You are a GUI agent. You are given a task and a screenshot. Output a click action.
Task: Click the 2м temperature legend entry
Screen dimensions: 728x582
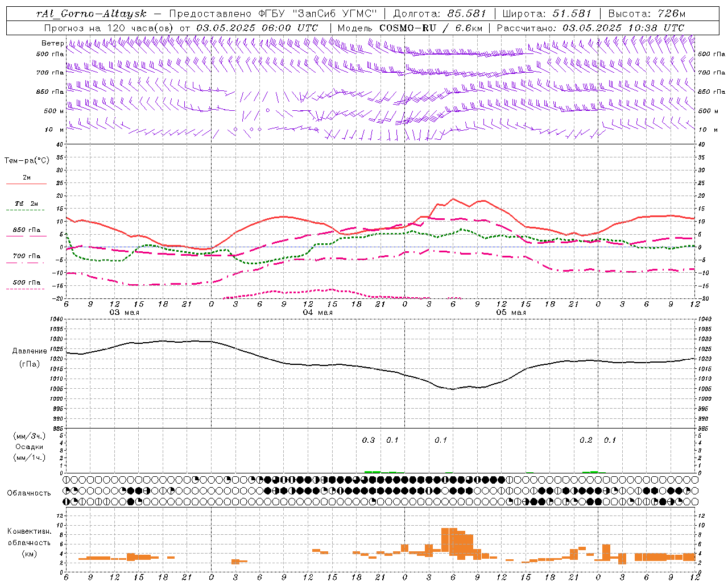27,177
